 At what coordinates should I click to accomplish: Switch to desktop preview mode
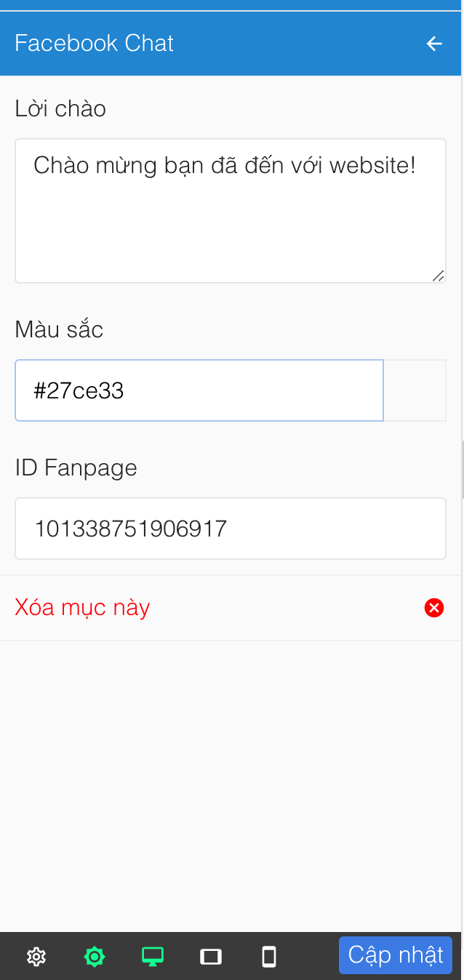pyautogui.click(x=153, y=957)
